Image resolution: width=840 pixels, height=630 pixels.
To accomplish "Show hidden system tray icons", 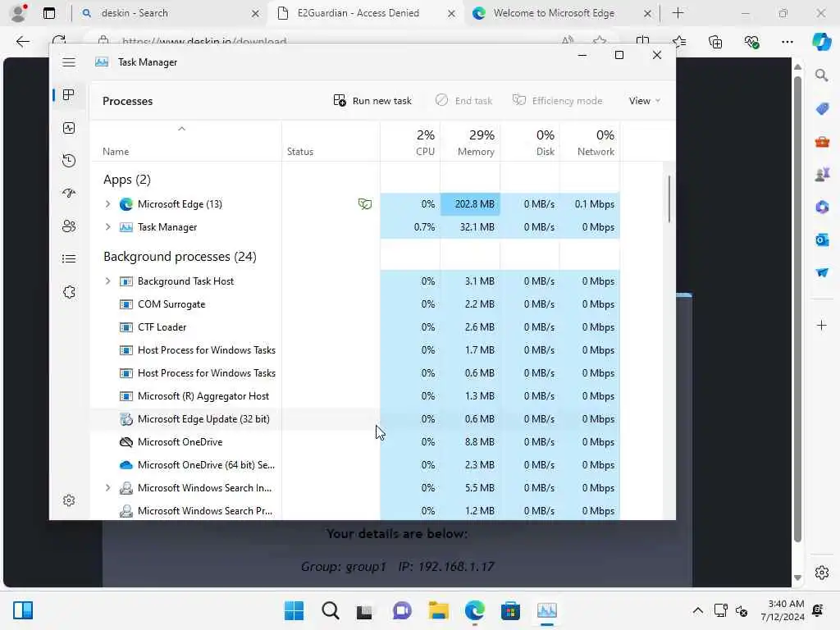I will pyautogui.click(x=697, y=610).
